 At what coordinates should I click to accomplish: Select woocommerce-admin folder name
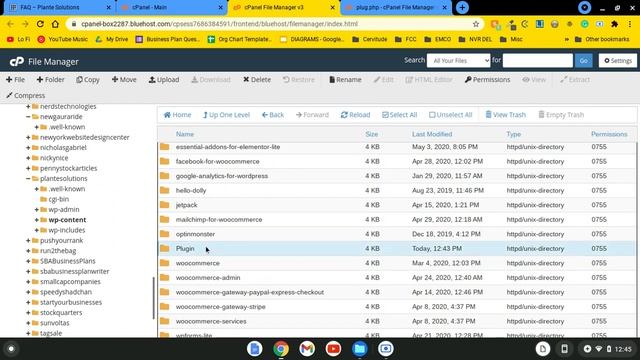(208, 278)
